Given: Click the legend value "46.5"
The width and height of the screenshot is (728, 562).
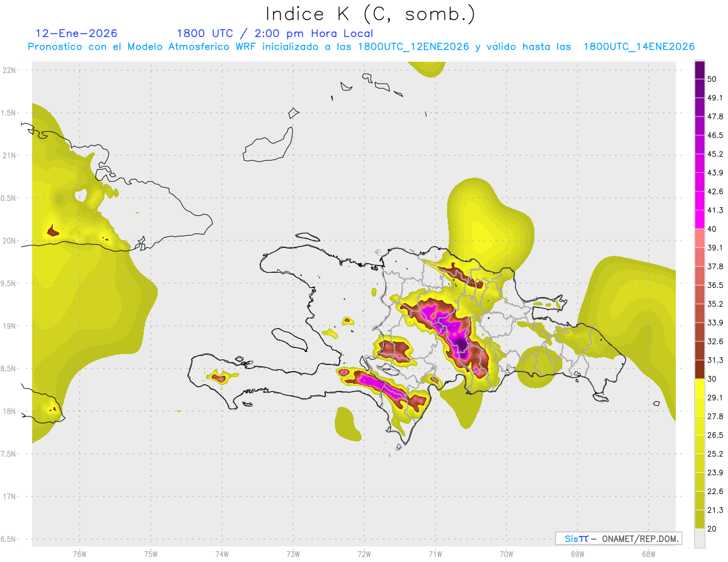Looking at the screenshot, I should point(715,135).
